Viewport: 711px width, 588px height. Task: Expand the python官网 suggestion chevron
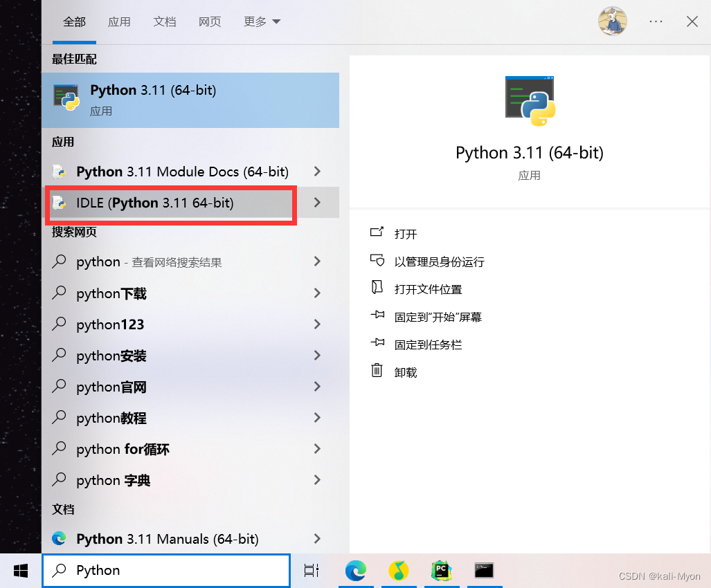click(317, 387)
